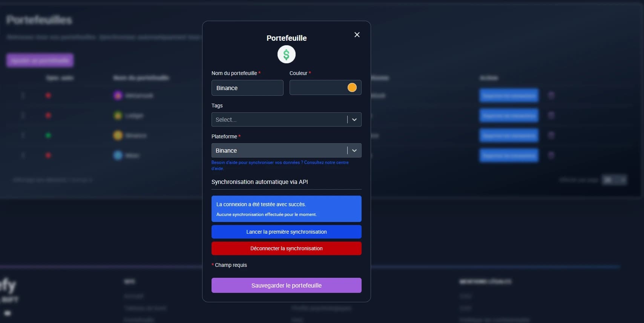Click the chevron arrow of the Tags field

click(354, 119)
